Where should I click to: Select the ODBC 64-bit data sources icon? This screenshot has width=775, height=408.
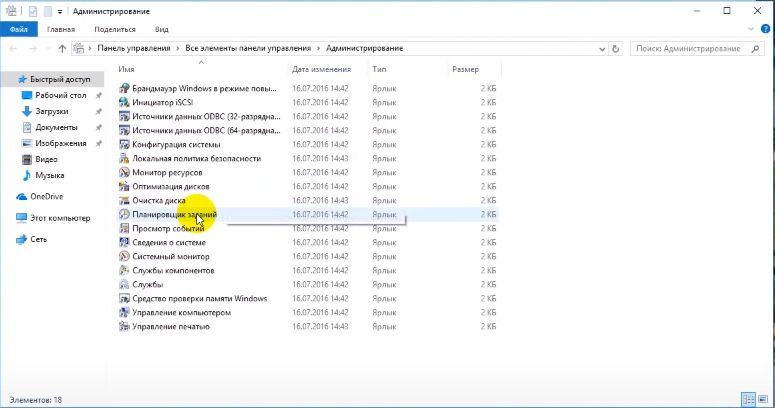click(x=124, y=131)
